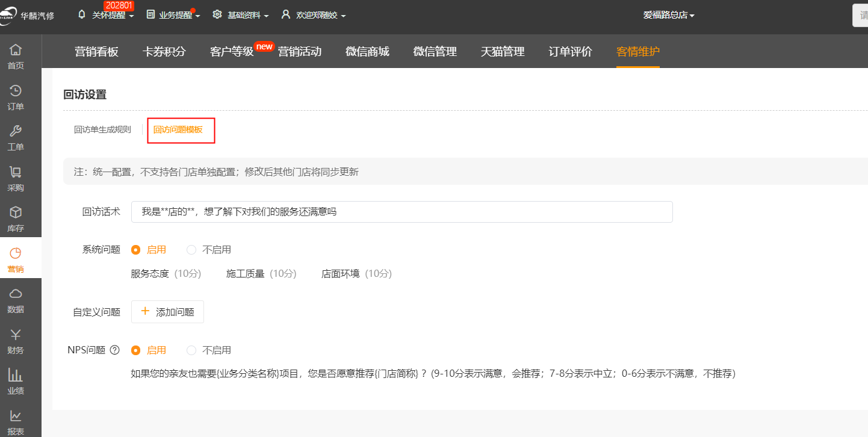Screen dimensions: 868x437
Task: Click the 回访设置 heading
Action: (x=85, y=95)
